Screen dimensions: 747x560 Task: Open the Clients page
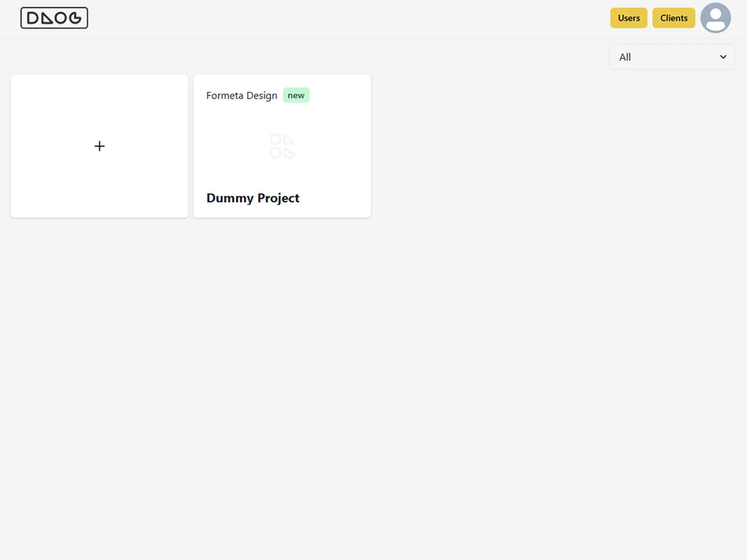(673, 18)
